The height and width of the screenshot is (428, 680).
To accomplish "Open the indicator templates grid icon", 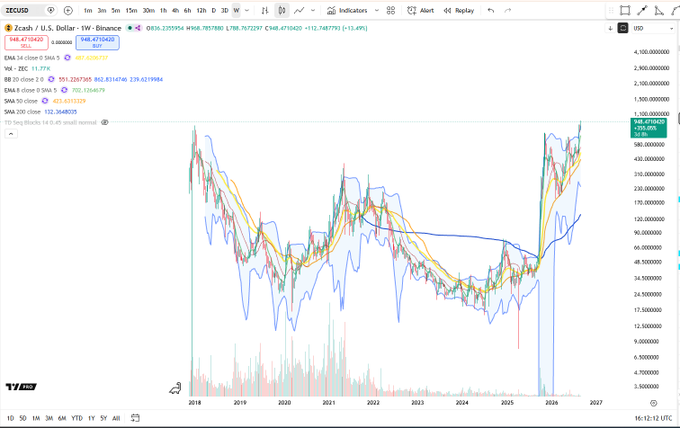I will pyautogui.click(x=391, y=10).
